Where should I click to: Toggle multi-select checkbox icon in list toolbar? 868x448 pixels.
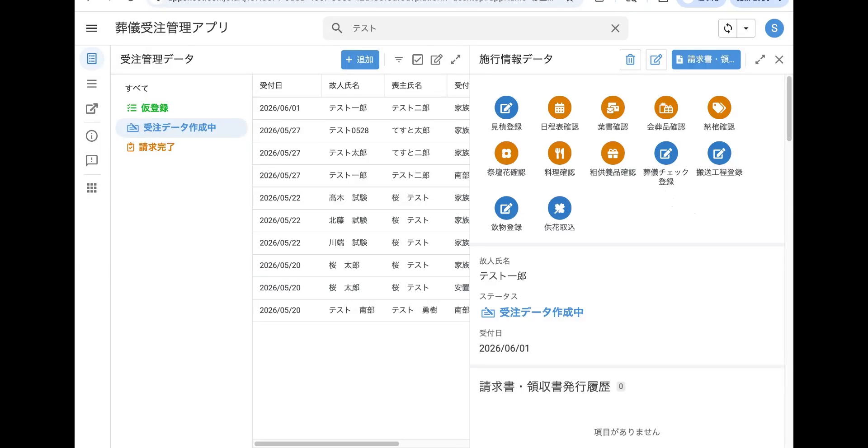417,60
